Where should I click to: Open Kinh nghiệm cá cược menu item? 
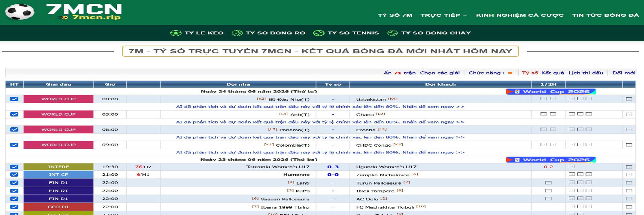(520, 15)
